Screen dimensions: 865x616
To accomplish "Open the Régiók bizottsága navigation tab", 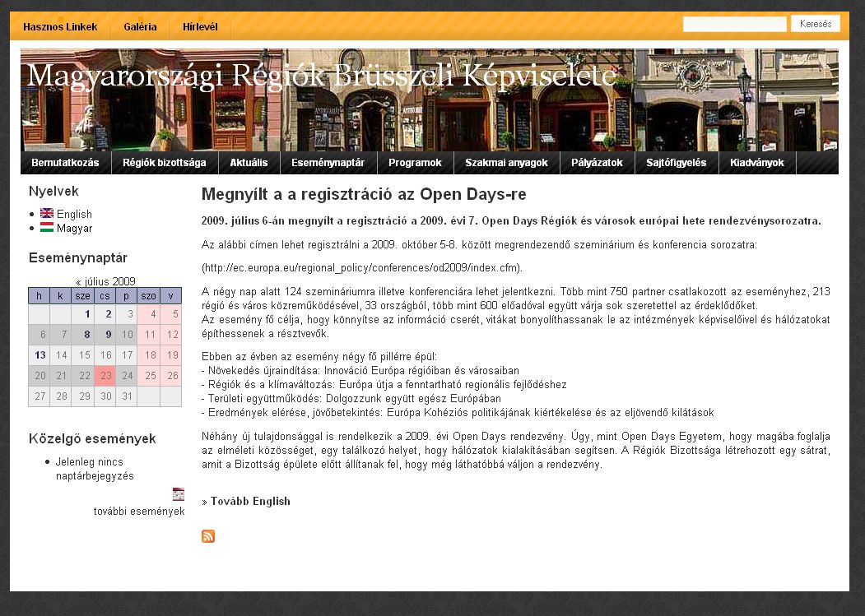I will 165,163.
